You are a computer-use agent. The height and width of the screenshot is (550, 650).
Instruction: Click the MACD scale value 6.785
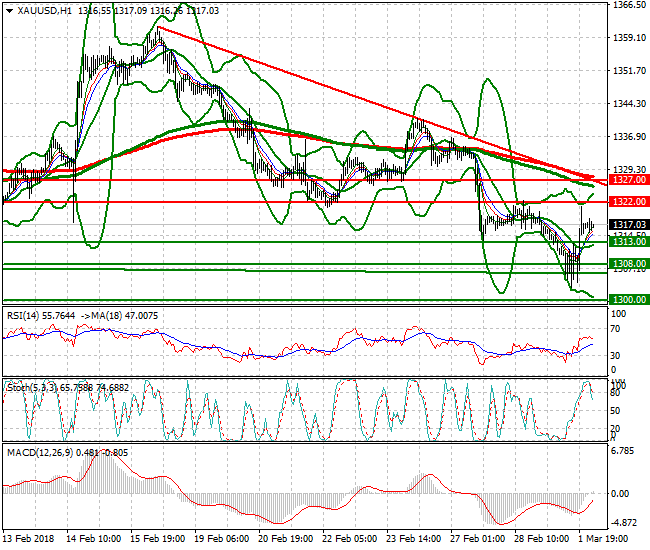pyautogui.click(x=623, y=451)
